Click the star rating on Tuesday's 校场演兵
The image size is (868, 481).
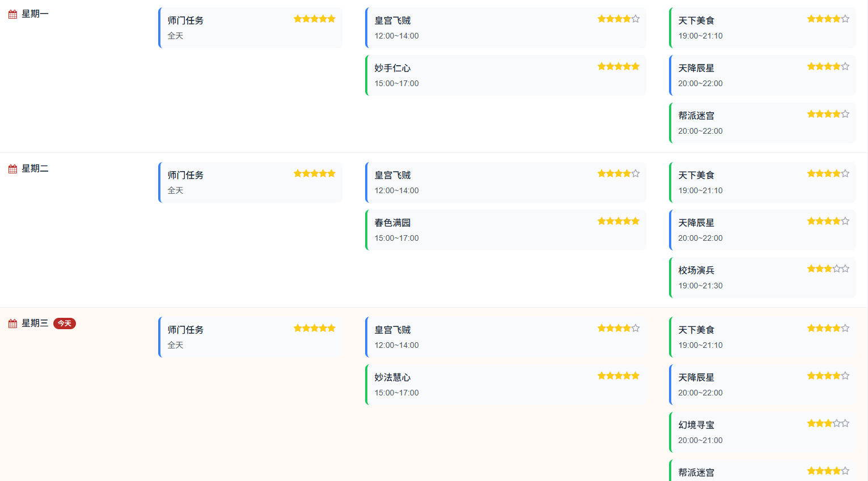[x=828, y=269]
